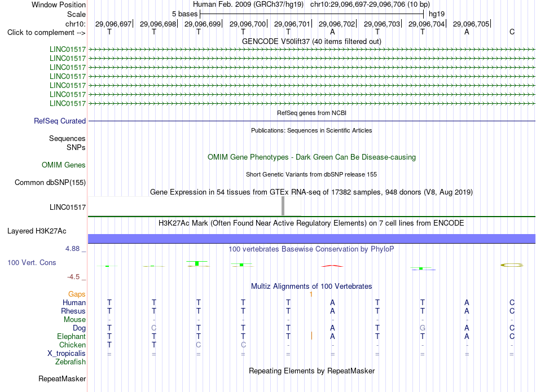Click the Scale track label
The width and height of the screenshot is (536, 392).
[76, 14]
